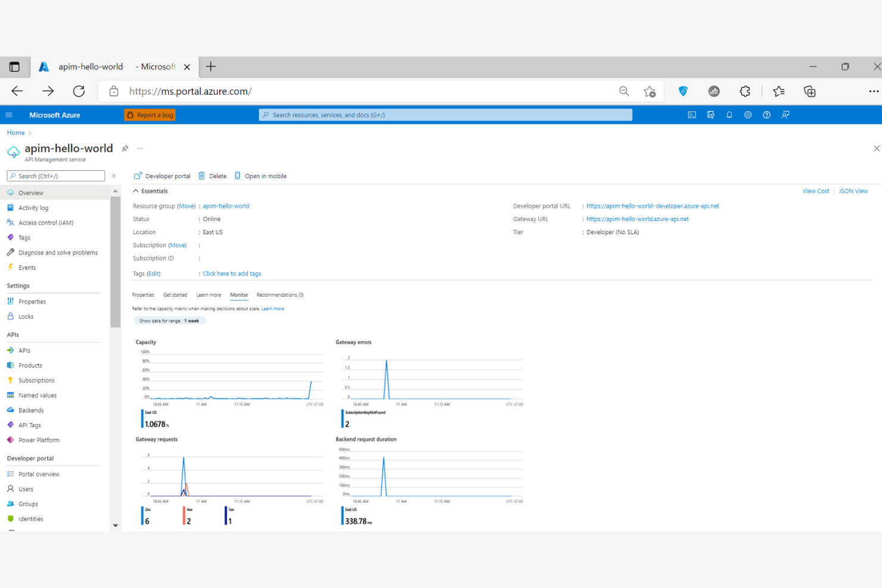
Task: Open the Azure portal hamburger menu
Action: [x=9, y=115]
